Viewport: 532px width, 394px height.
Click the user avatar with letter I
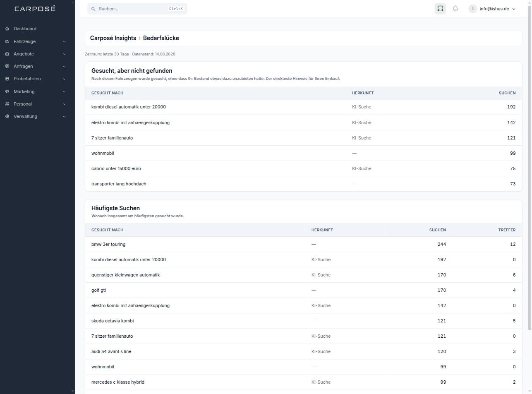point(473,9)
